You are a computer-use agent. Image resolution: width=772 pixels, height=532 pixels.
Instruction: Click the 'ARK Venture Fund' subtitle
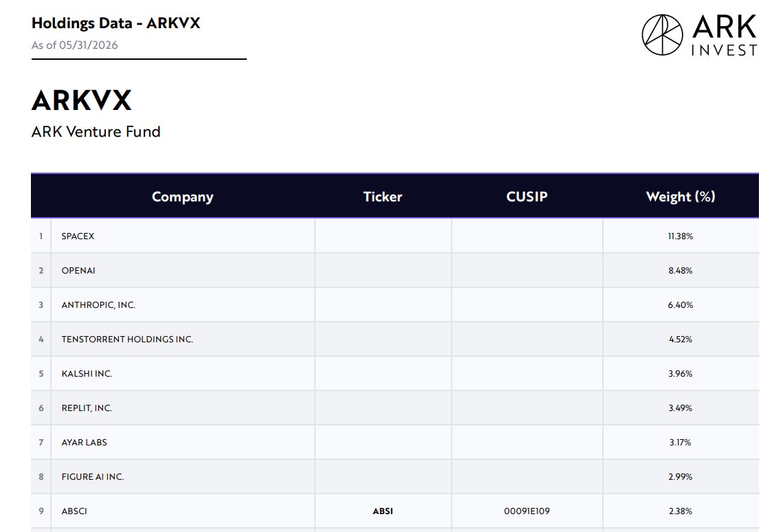click(x=96, y=132)
